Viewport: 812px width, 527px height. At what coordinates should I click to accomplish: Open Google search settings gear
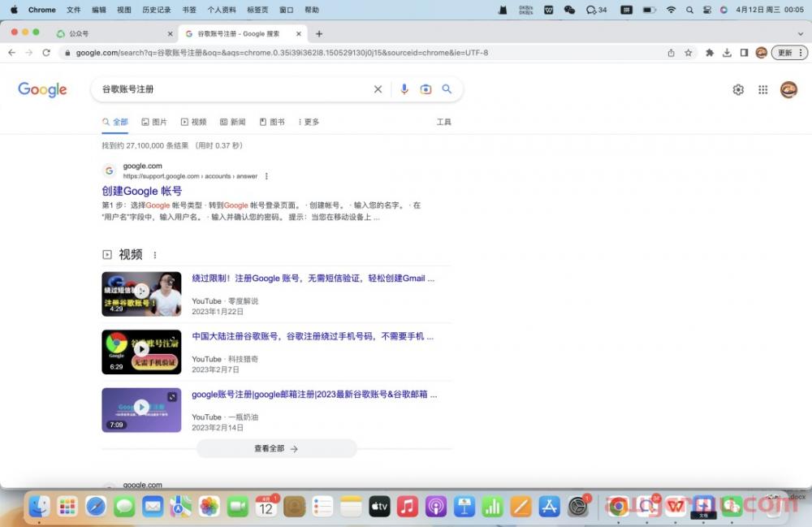coord(738,89)
